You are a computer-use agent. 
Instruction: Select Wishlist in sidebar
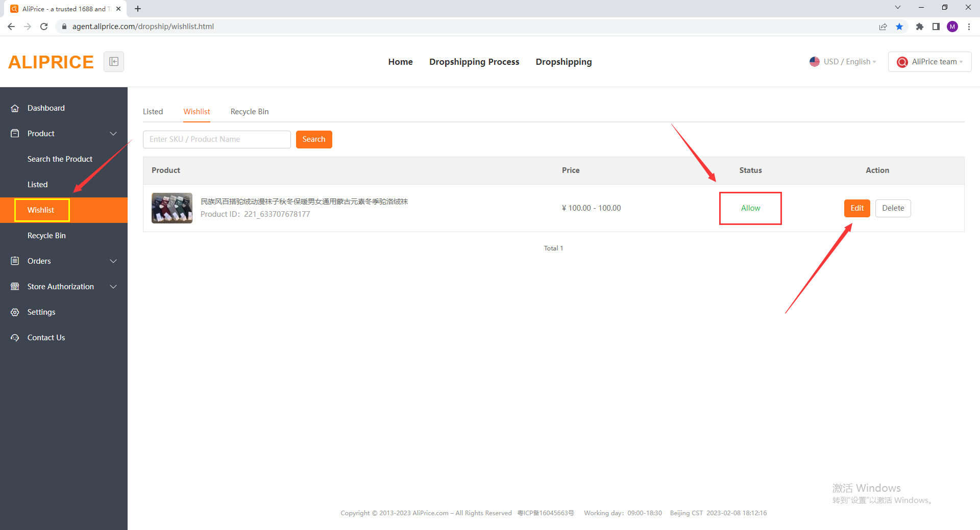coord(41,210)
